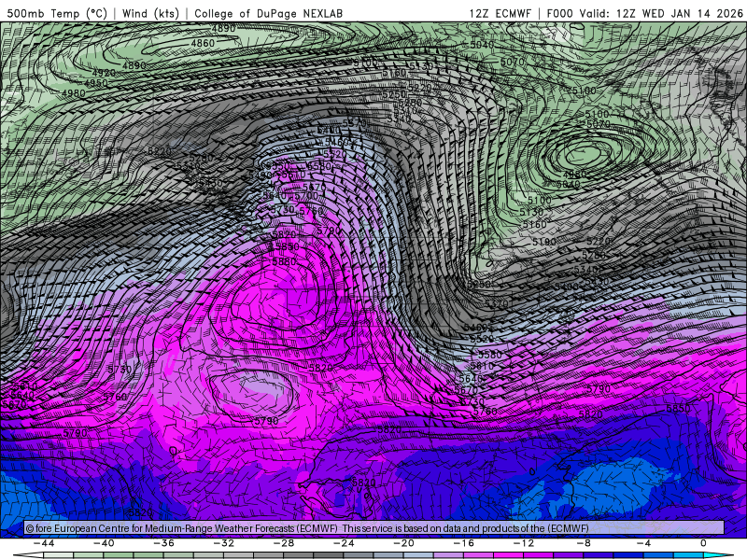Click the -28 color scale label
The width and height of the screenshot is (747, 560).
(284, 543)
